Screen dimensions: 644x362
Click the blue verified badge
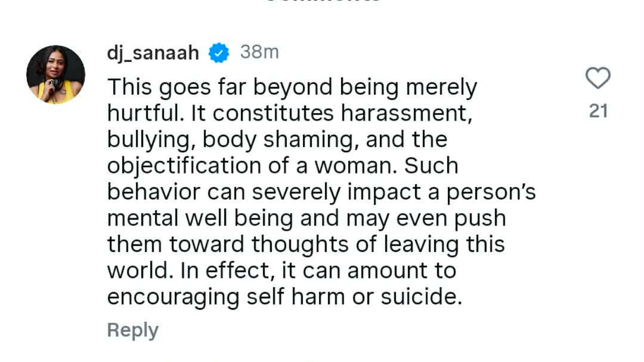tap(219, 53)
